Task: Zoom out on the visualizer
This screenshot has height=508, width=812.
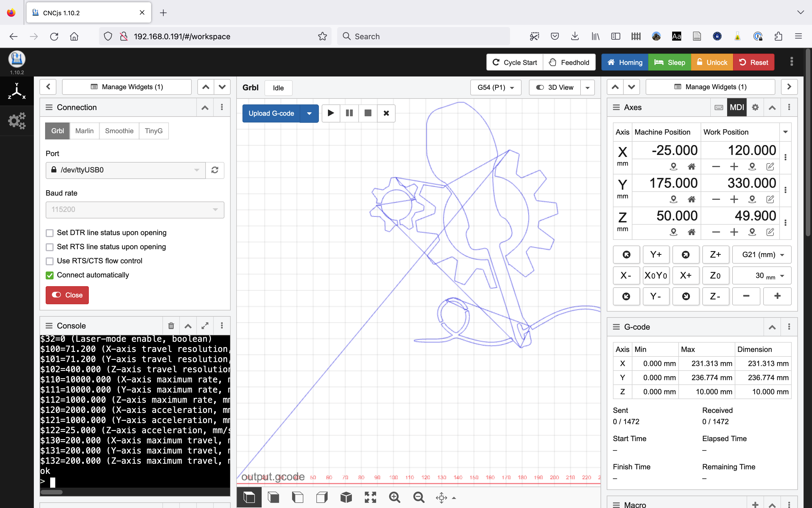Action: point(419,497)
